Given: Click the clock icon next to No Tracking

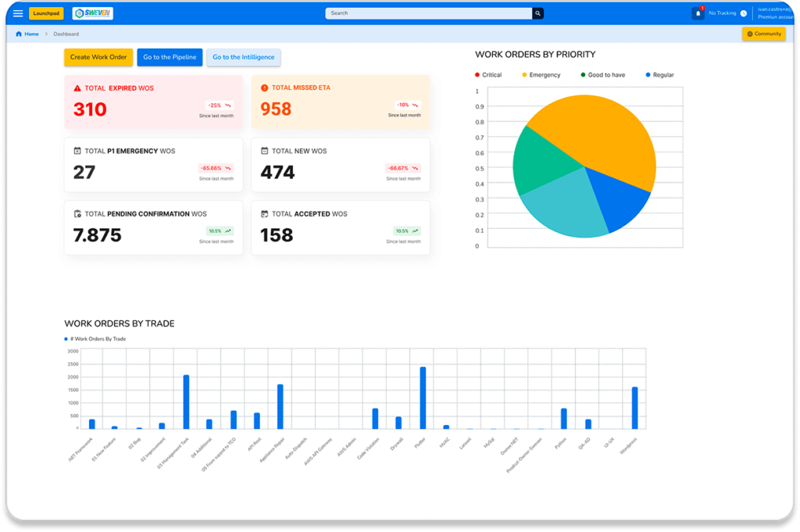Looking at the screenshot, I should (743, 13).
